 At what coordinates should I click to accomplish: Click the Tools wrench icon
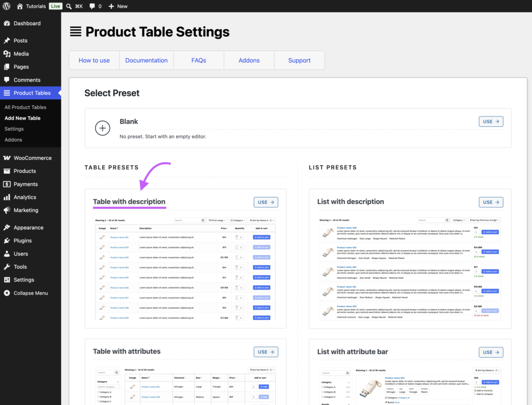click(x=7, y=267)
